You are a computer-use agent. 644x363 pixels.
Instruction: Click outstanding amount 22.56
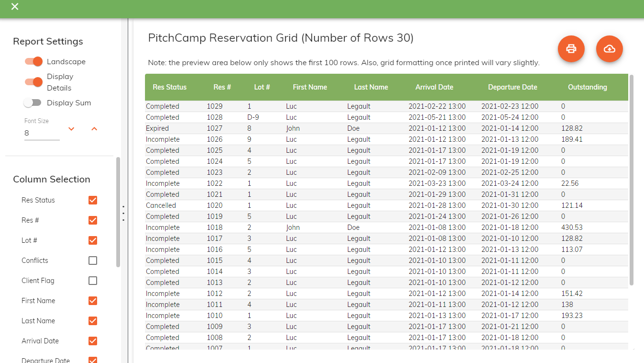coord(570,183)
